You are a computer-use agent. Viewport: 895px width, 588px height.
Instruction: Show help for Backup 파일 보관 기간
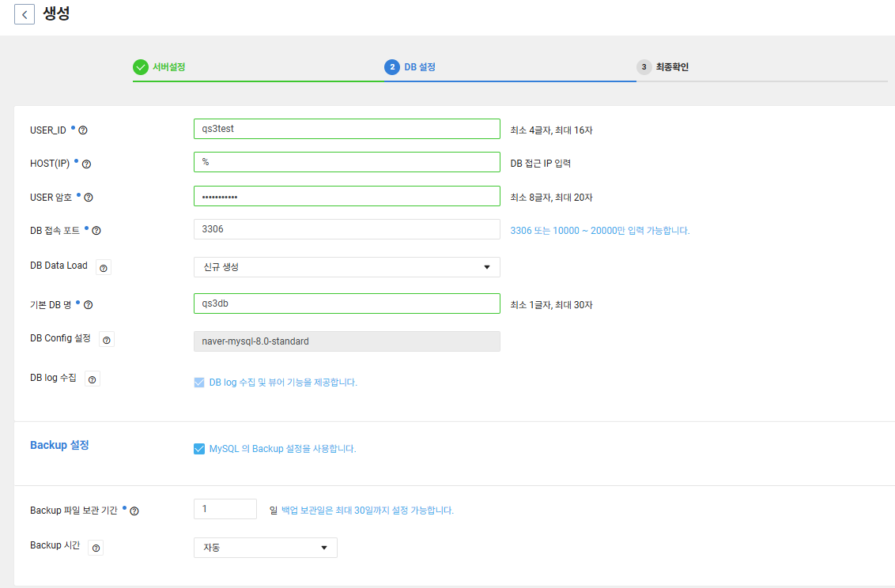(134, 511)
